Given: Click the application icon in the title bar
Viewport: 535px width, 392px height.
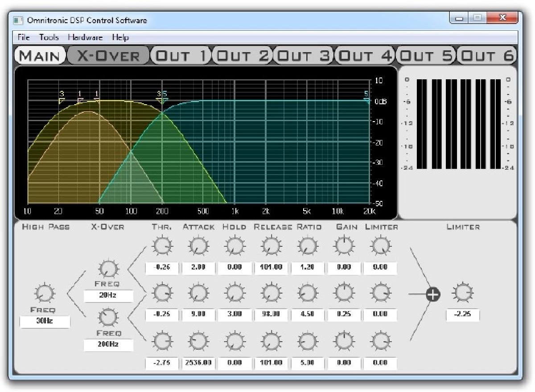Looking at the screenshot, I should coord(18,20).
